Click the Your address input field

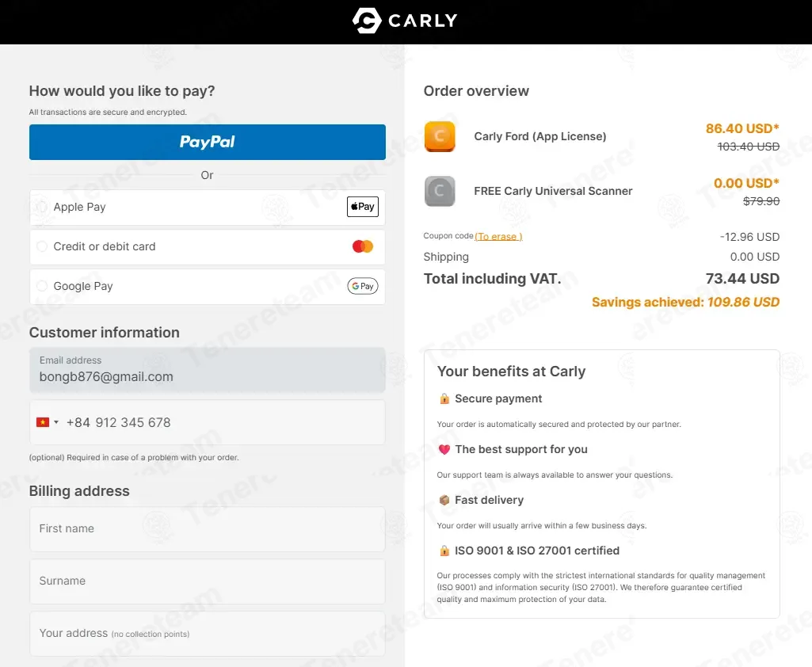coord(207,634)
